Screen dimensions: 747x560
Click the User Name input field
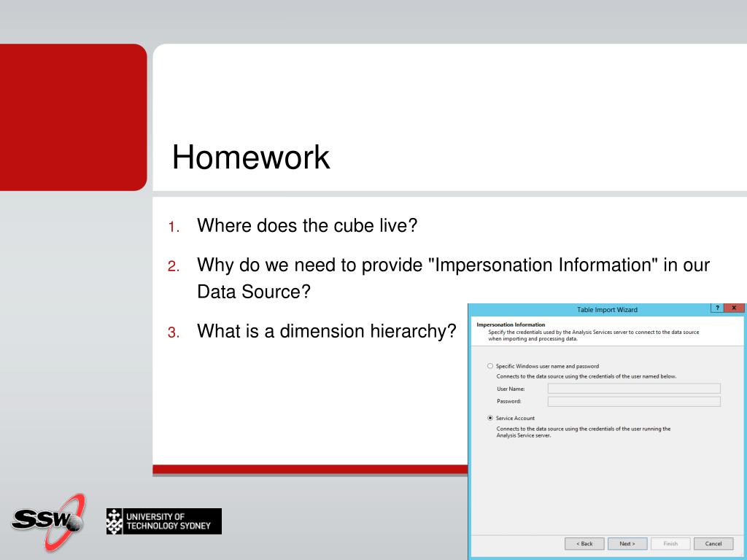[634, 389]
